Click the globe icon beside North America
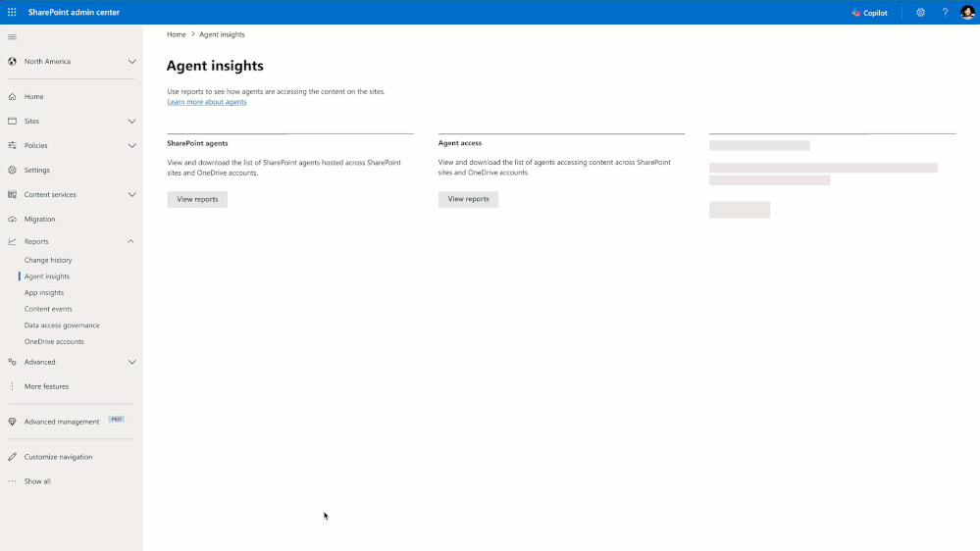The height and width of the screenshot is (551, 980). click(x=12, y=61)
